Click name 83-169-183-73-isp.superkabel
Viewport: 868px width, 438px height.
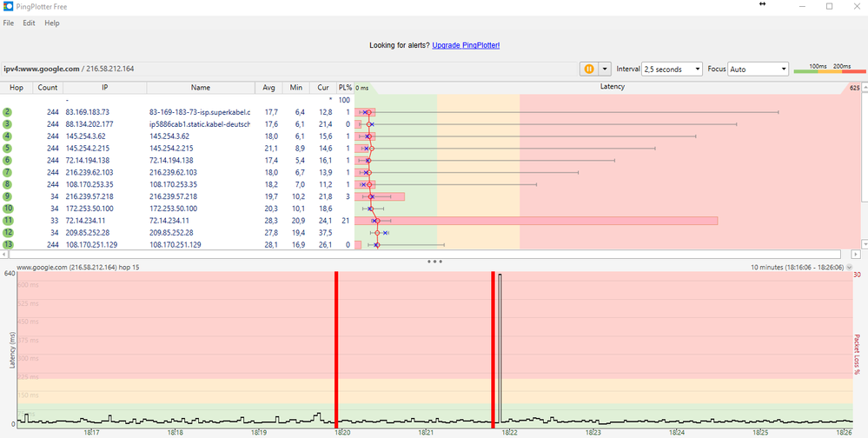point(200,112)
